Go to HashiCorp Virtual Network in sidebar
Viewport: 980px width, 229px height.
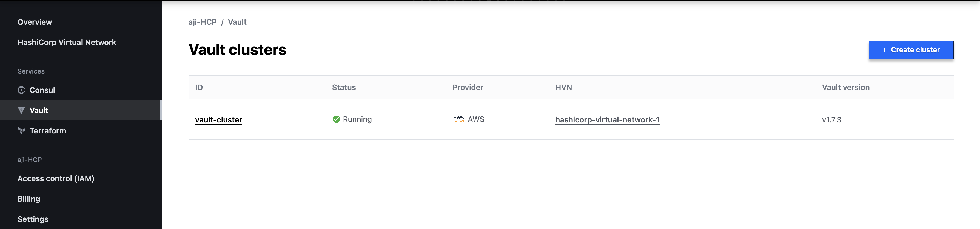point(67,42)
